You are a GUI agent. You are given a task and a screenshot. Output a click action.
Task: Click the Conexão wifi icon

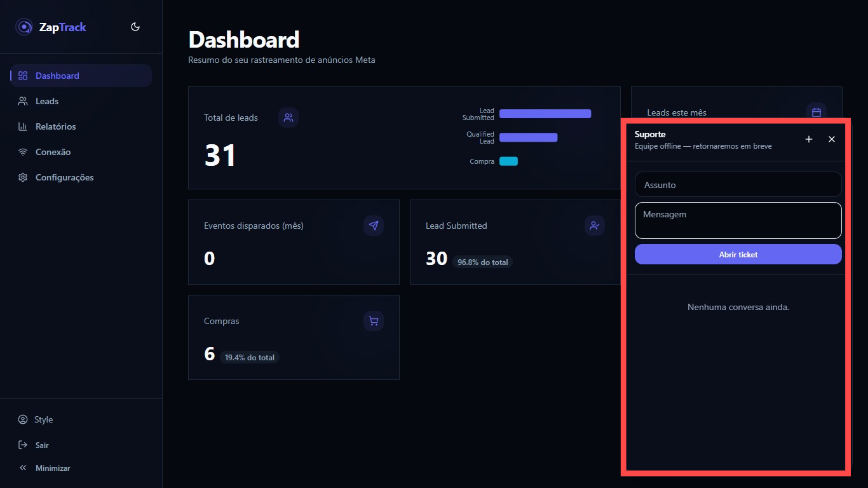tap(23, 152)
